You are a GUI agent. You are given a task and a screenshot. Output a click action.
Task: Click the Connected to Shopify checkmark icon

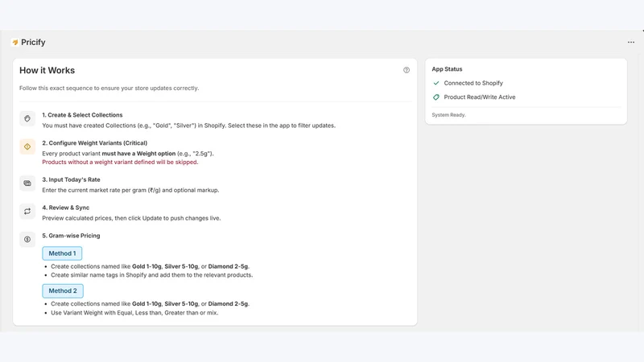click(x=436, y=83)
